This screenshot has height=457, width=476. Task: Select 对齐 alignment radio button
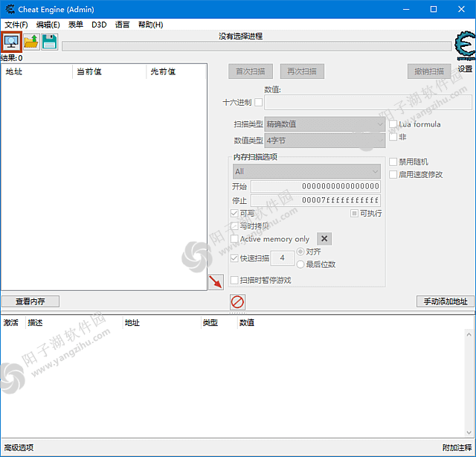[x=300, y=252]
